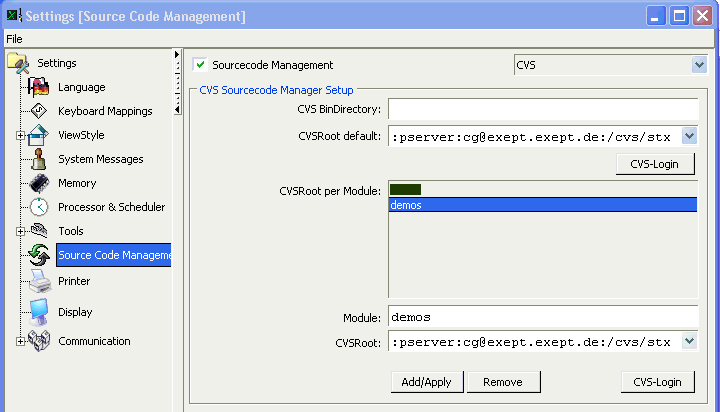The height and width of the screenshot is (412, 720).
Task: Open the Language settings flag icon
Action: [x=39, y=87]
